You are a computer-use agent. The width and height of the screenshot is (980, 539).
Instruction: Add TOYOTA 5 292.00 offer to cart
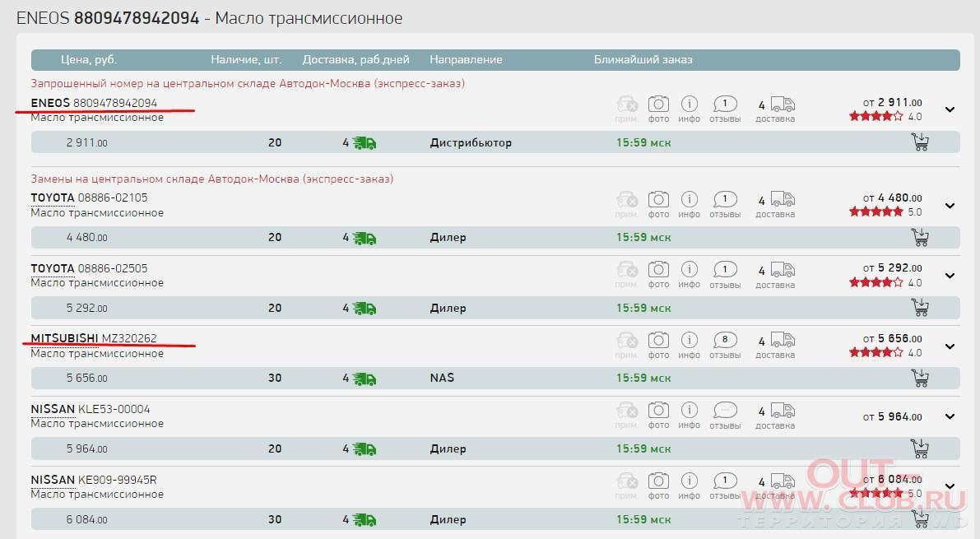tap(920, 307)
